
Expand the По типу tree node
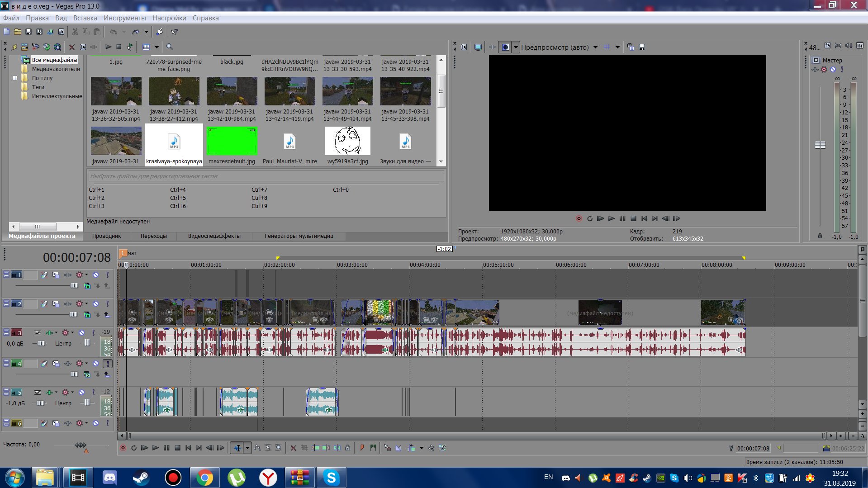[x=15, y=78]
